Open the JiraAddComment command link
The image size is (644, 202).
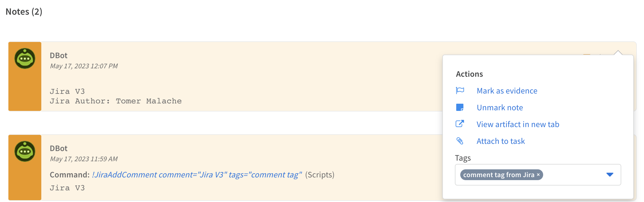click(x=196, y=174)
